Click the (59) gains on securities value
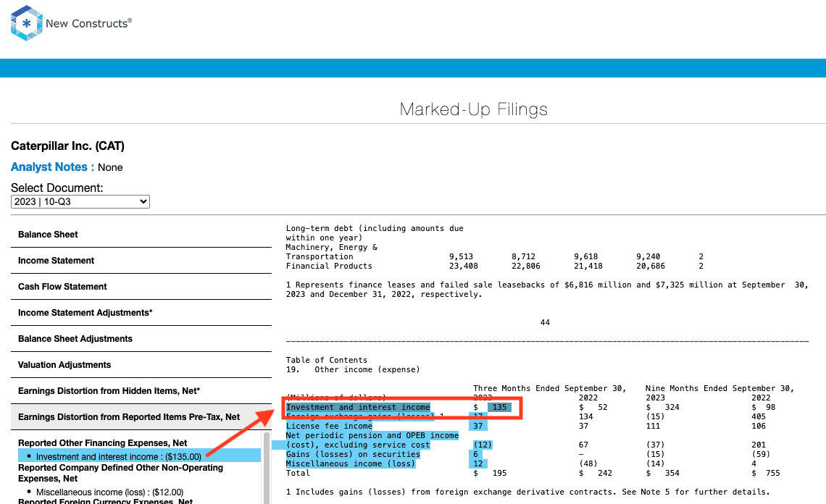Viewport: 826px width, 504px height. tap(761, 455)
